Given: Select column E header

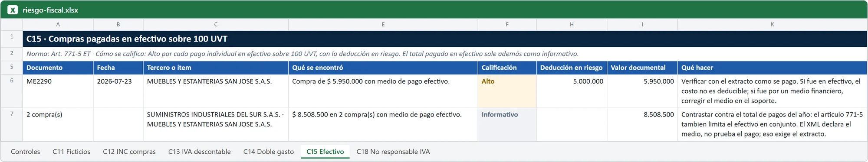Looking at the screenshot, I should click(x=383, y=25).
